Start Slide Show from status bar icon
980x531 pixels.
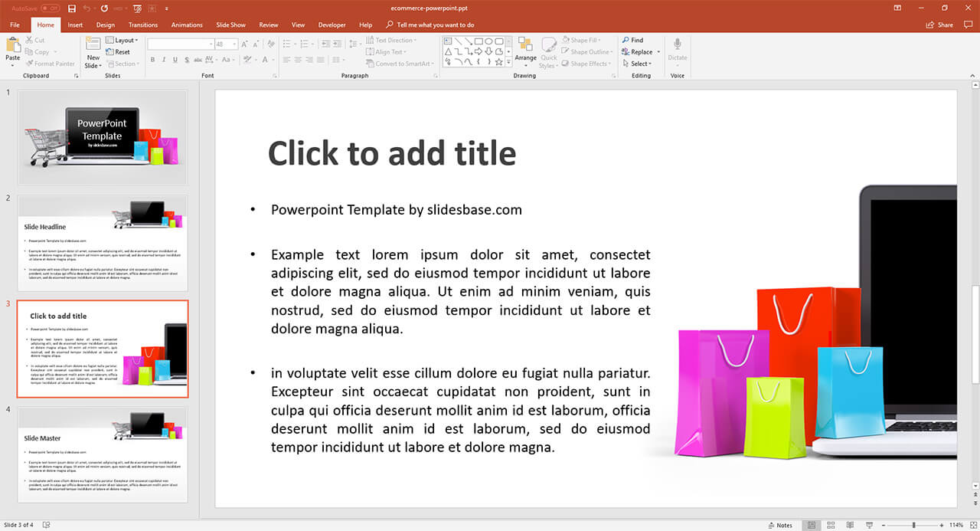point(869,525)
